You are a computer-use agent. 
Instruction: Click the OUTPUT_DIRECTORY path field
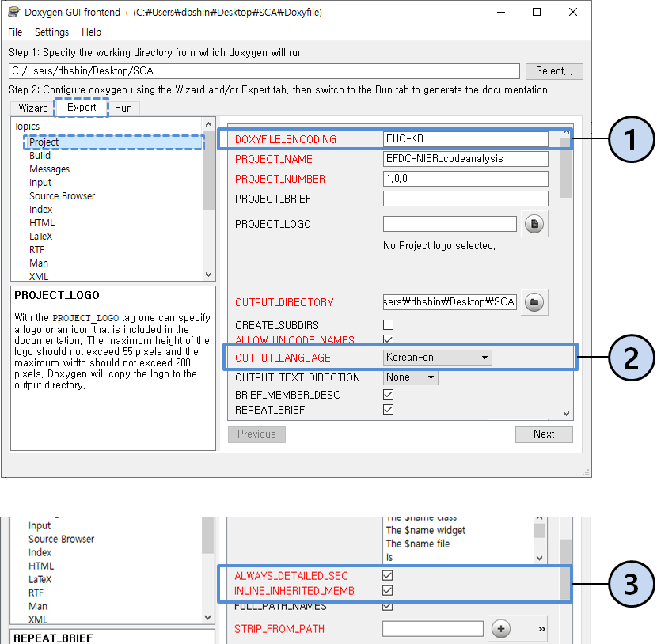450,302
